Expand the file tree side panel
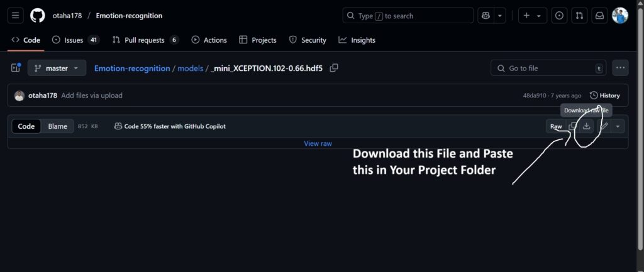The height and width of the screenshot is (272, 644). pyautogui.click(x=16, y=68)
